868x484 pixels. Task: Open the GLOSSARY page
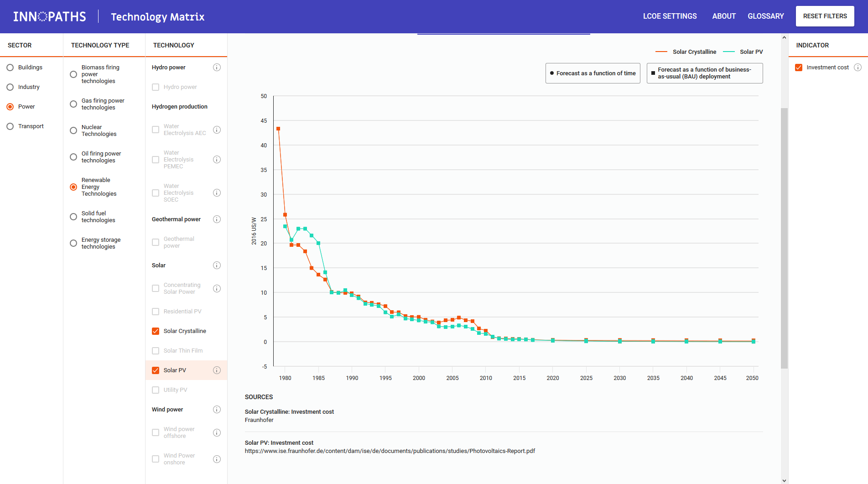tap(765, 16)
